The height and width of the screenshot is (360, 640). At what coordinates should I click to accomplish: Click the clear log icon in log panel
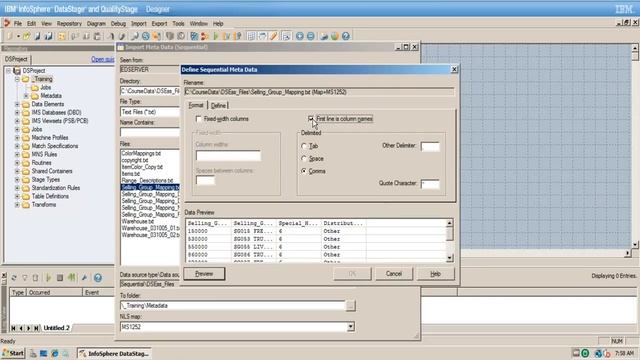(x=36, y=278)
